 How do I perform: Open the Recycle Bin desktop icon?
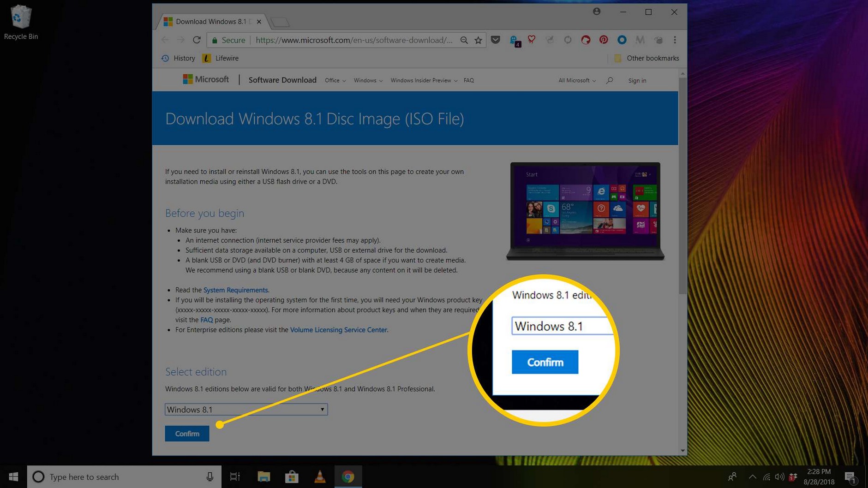(x=20, y=22)
